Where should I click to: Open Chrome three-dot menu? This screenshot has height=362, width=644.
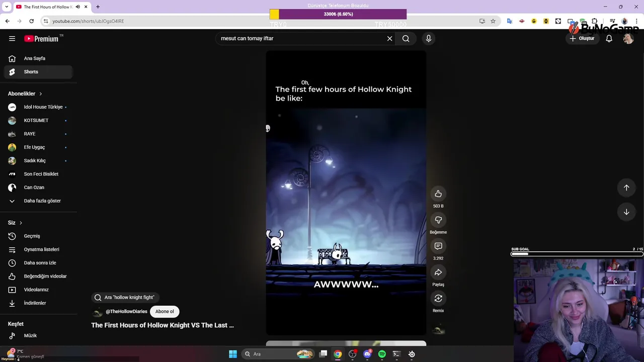point(637,21)
